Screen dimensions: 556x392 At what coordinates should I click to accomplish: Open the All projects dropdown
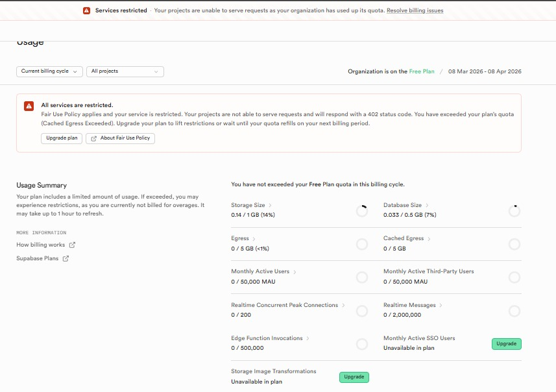click(x=125, y=71)
